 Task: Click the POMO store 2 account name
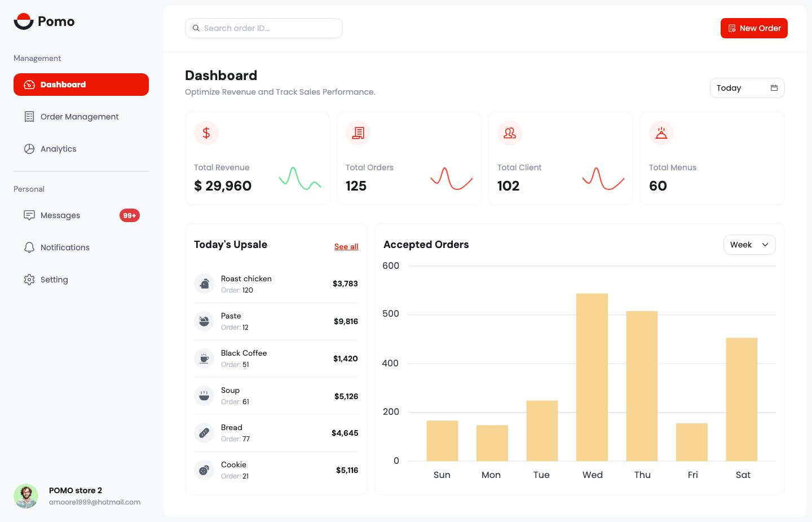click(76, 490)
